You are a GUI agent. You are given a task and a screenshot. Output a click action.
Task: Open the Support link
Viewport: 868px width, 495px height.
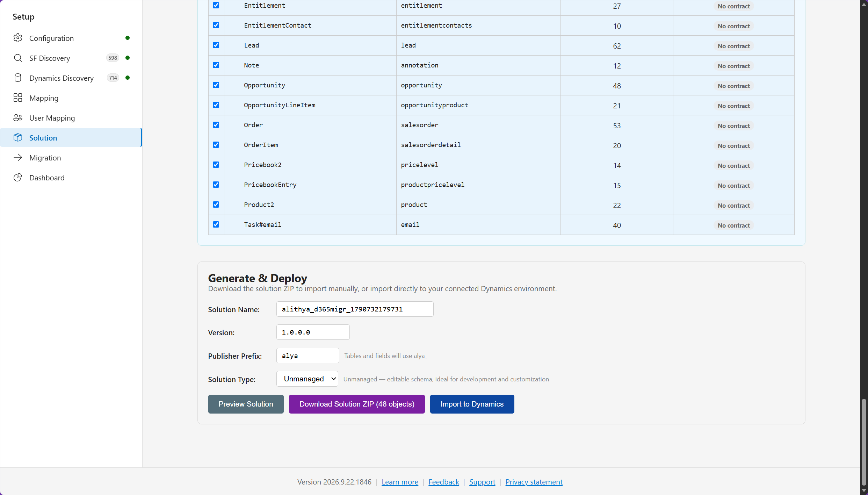[x=482, y=482]
